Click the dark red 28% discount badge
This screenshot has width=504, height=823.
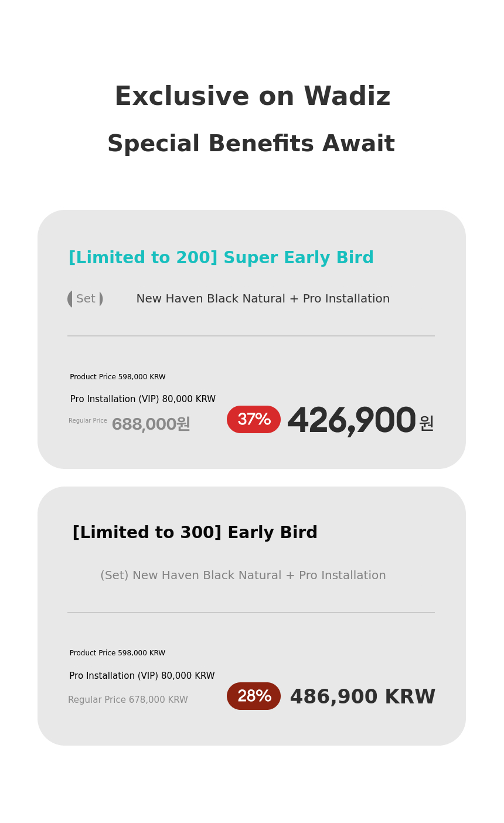(254, 696)
